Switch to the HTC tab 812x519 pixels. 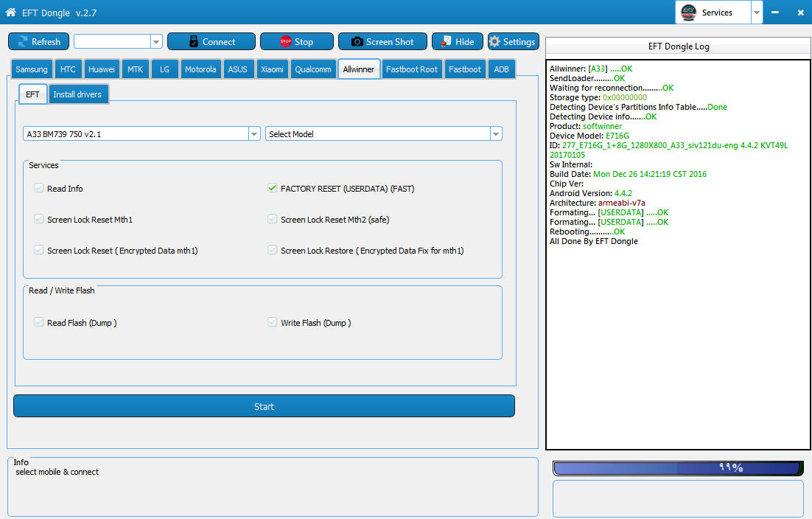(68, 69)
